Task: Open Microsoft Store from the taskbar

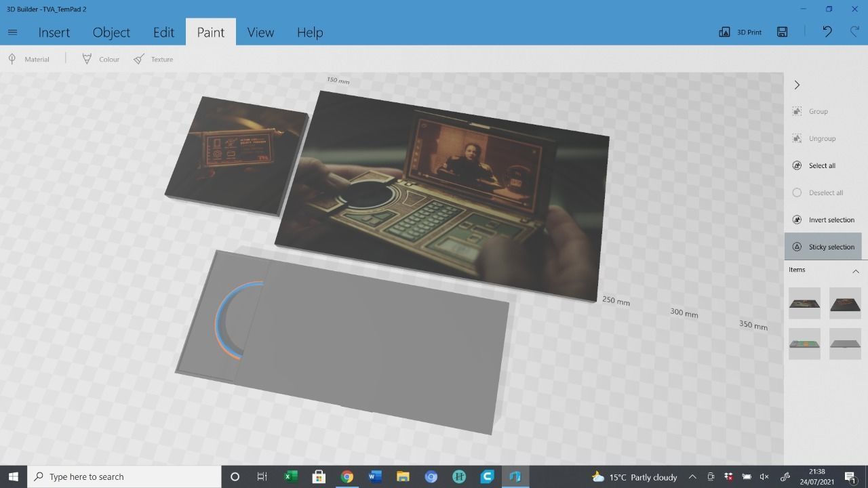Action: tap(319, 476)
